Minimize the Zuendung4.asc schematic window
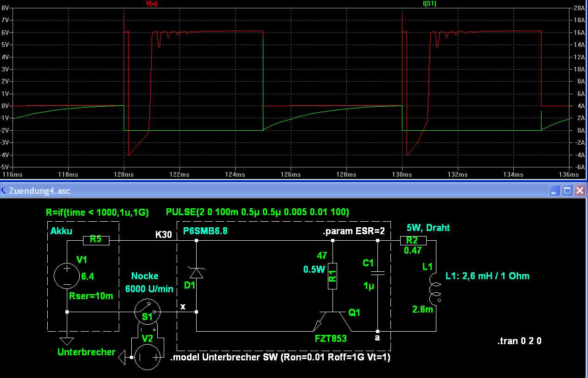Image resolution: width=588 pixels, height=378 pixels. pyautogui.click(x=554, y=191)
